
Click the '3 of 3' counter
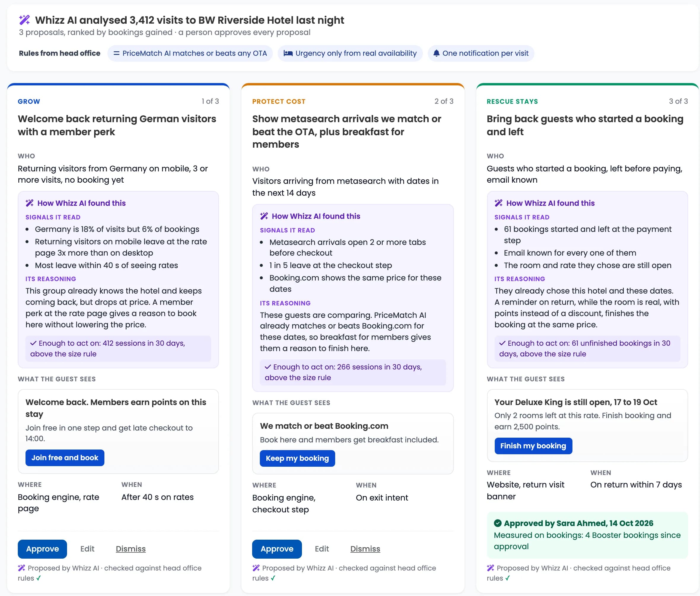[x=678, y=101]
